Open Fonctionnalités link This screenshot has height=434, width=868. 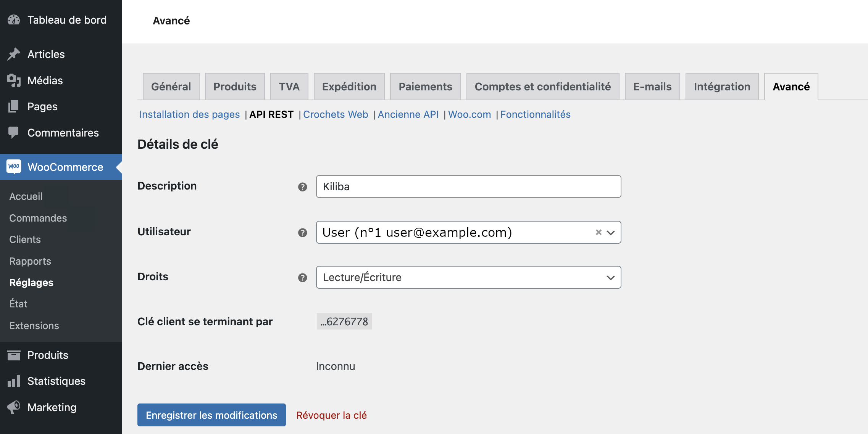pos(535,114)
